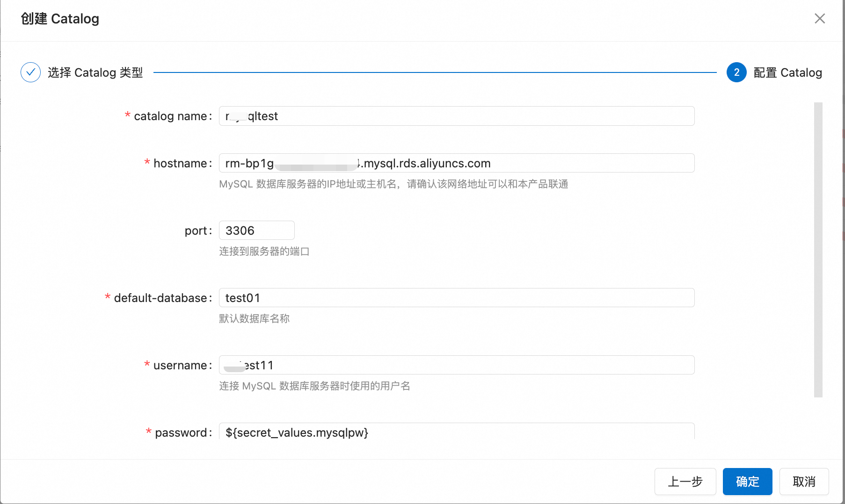Click the 创建 Catalog dialog title
This screenshot has height=504, width=845.
60,19
